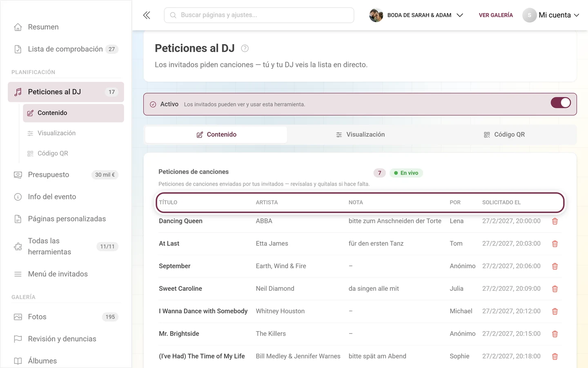Delete the Dancing Queen request

coord(555,221)
